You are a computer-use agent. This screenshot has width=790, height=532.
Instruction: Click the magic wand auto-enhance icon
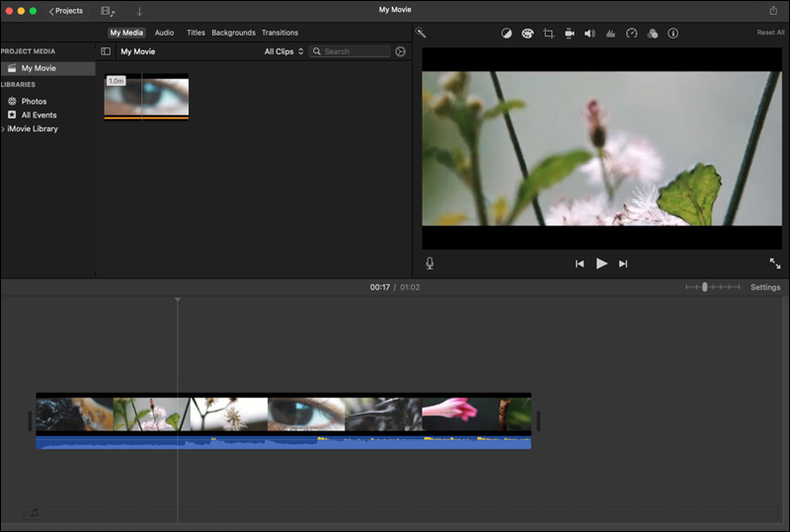tap(421, 33)
